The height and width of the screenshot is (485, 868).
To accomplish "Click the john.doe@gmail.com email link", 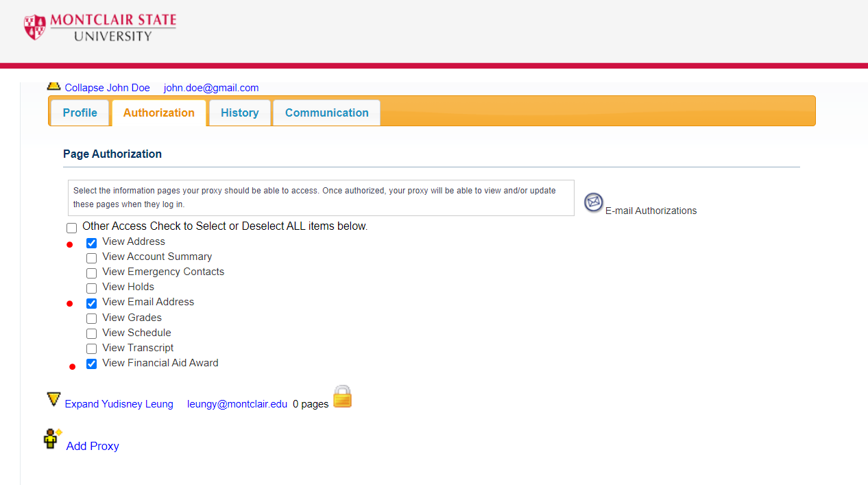I will tap(211, 88).
